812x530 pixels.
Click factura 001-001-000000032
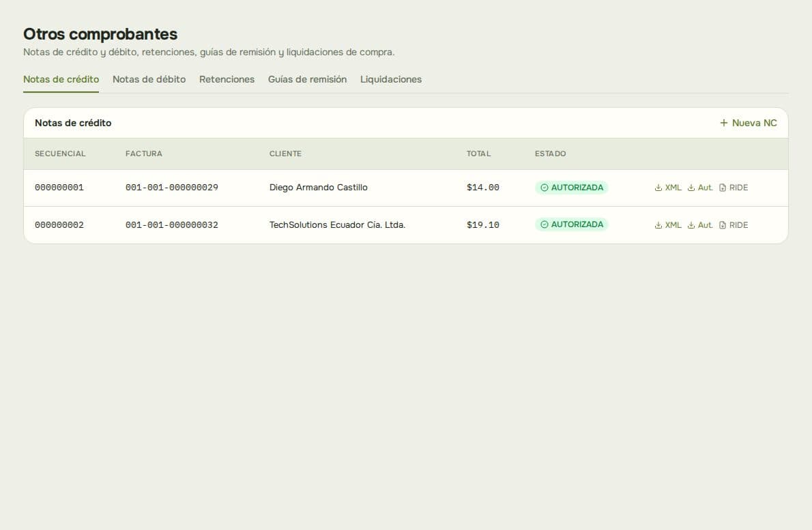pyautogui.click(x=172, y=224)
